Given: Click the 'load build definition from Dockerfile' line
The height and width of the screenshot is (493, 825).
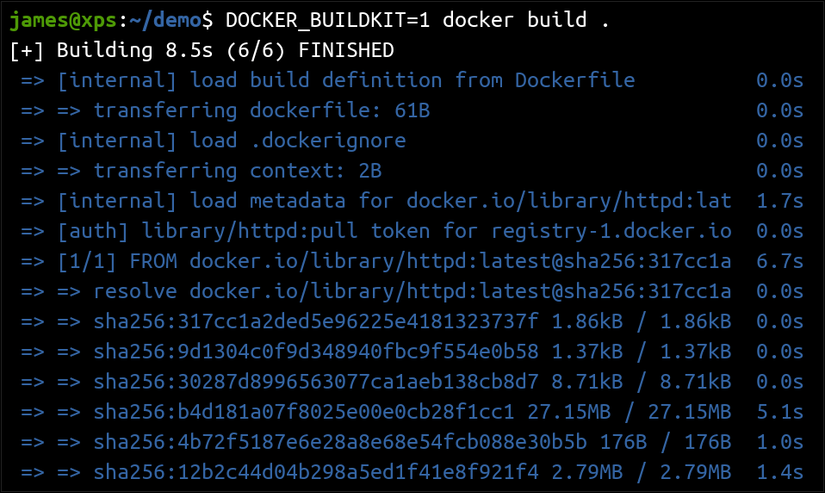Looking at the screenshot, I should coord(345,80).
